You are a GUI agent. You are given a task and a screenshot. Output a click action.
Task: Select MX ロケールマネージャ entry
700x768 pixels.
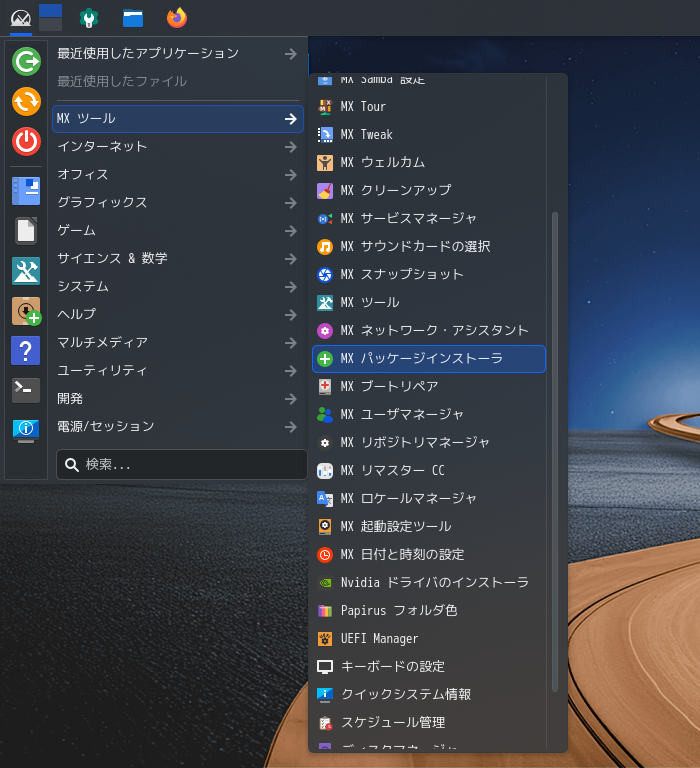tap(429, 499)
